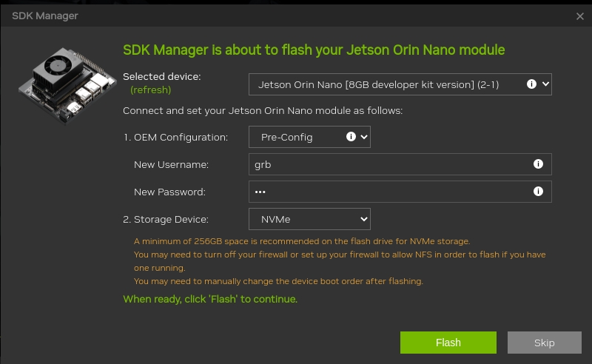Viewport: 592px width, 364px height.
Task: Focus the New Username field containing grb
Action: tap(400, 164)
